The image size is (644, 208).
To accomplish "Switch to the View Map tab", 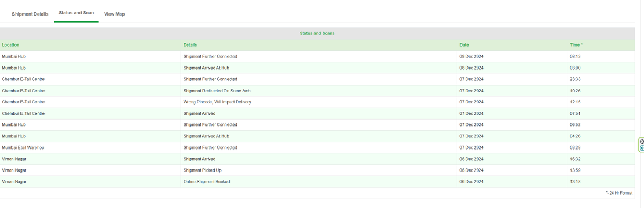I will [x=114, y=14].
